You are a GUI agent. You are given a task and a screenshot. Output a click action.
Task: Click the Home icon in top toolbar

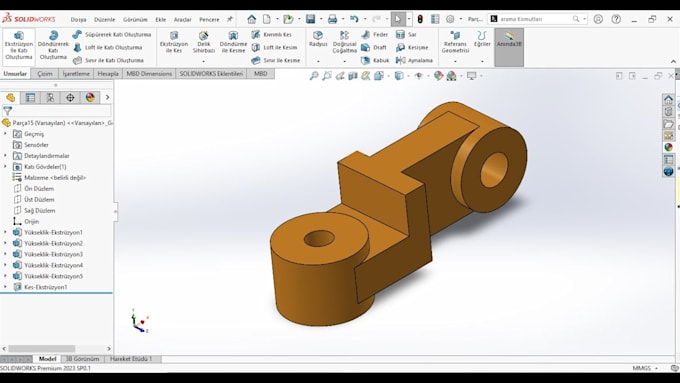252,19
